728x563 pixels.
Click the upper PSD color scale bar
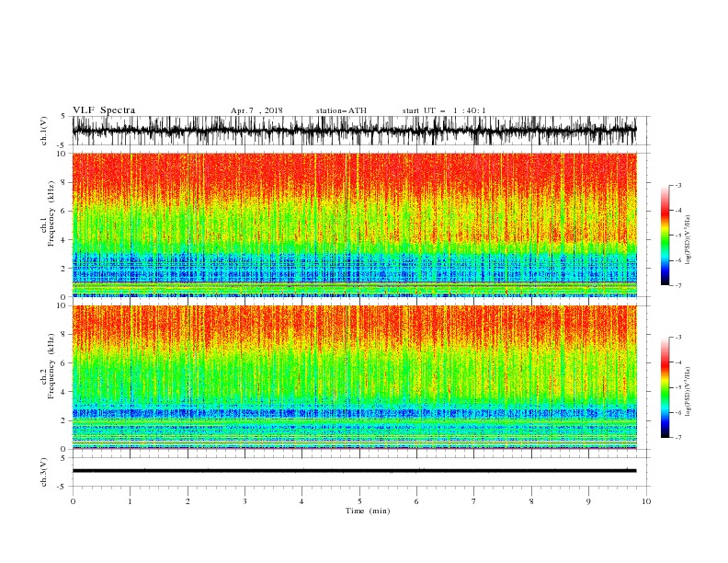pyautogui.click(x=665, y=236)
